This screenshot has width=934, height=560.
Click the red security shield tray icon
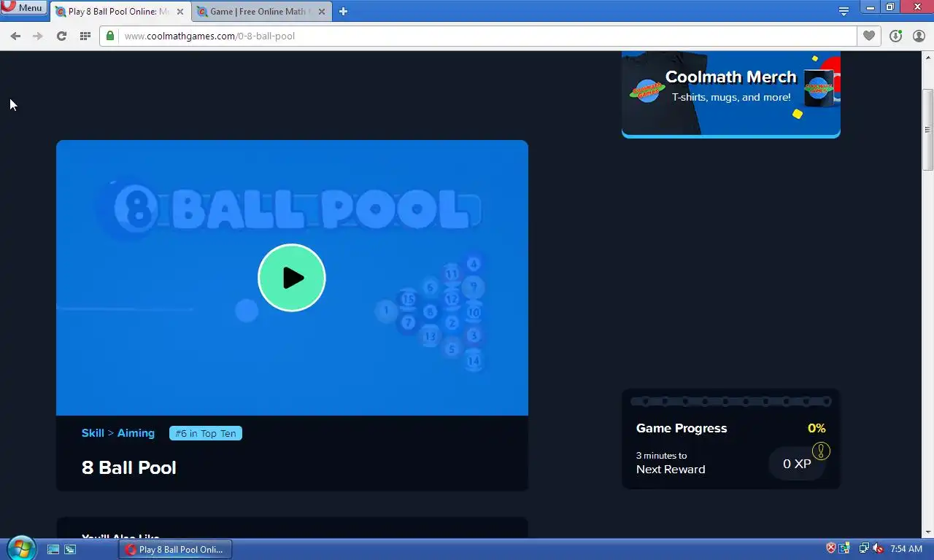click(831, 548)
